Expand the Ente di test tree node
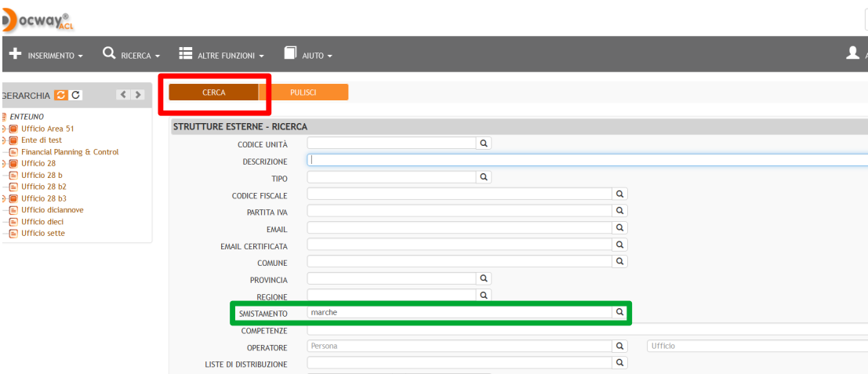 pos(4,140)
